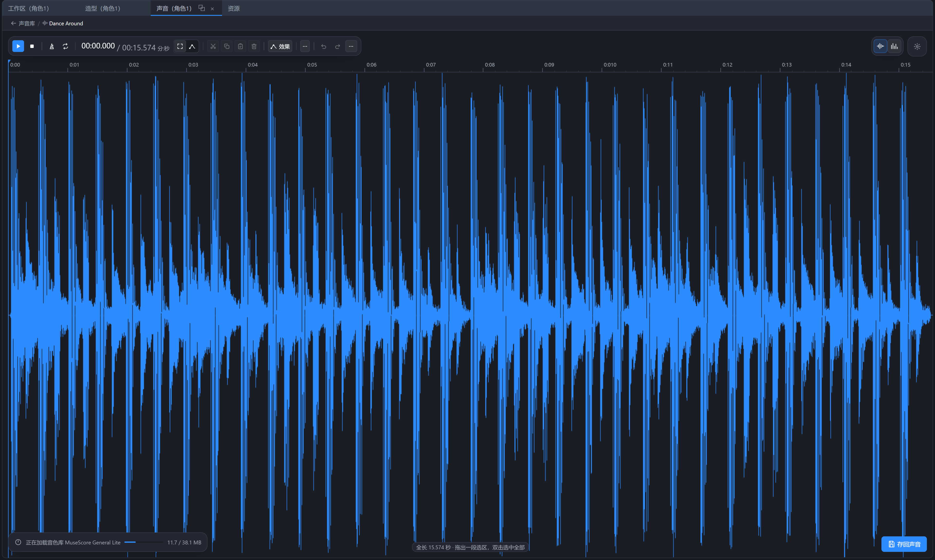Toggle loop playback

(65, 47)
